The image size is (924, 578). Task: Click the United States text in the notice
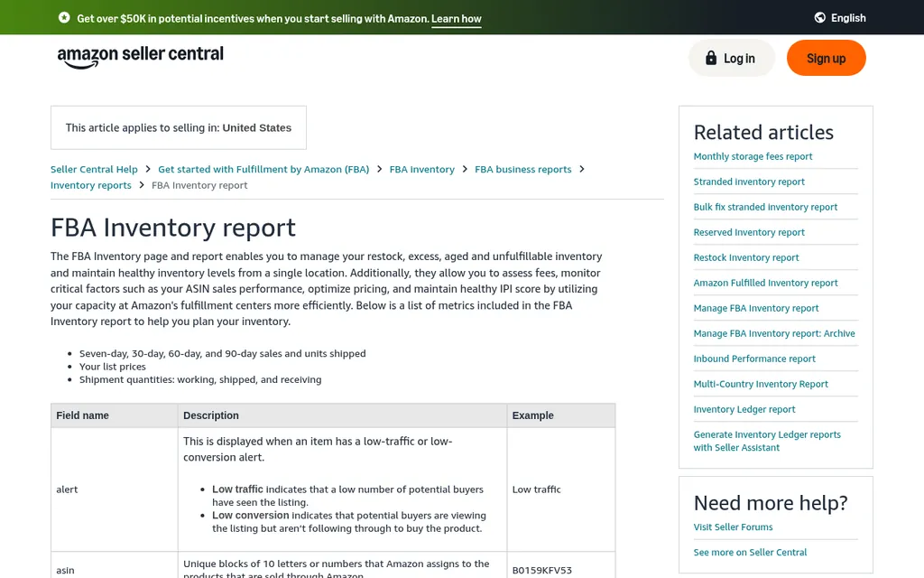point(256,128)
